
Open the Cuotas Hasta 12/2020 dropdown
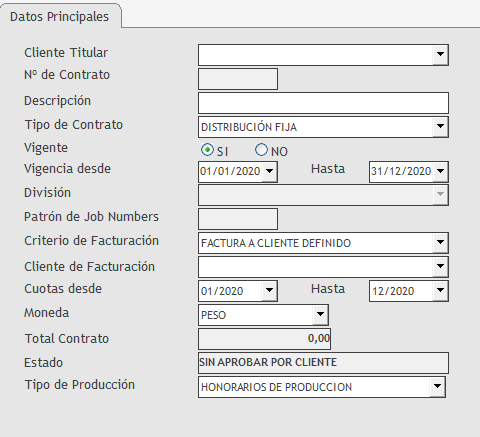(440, 291)
